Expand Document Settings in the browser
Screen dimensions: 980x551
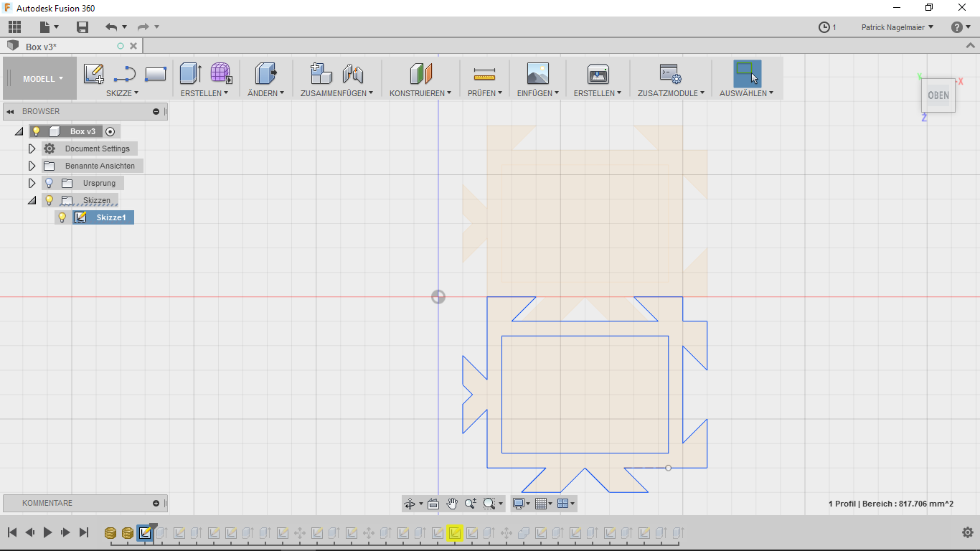[x=32, y=149]
